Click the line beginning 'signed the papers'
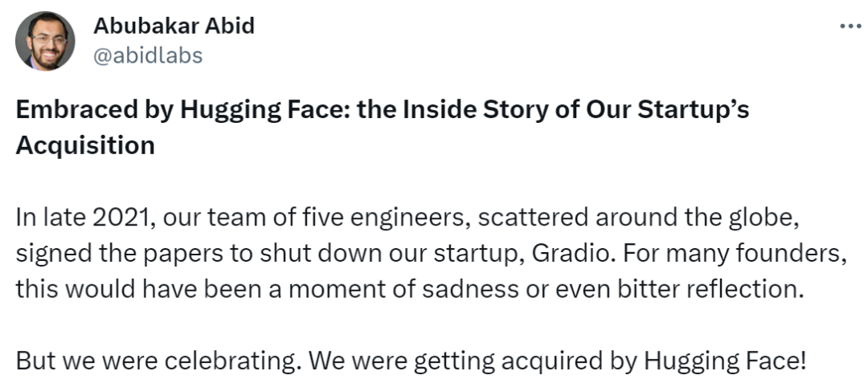The width and height of the screenshot is (868, 383). [x=432, y=254]
